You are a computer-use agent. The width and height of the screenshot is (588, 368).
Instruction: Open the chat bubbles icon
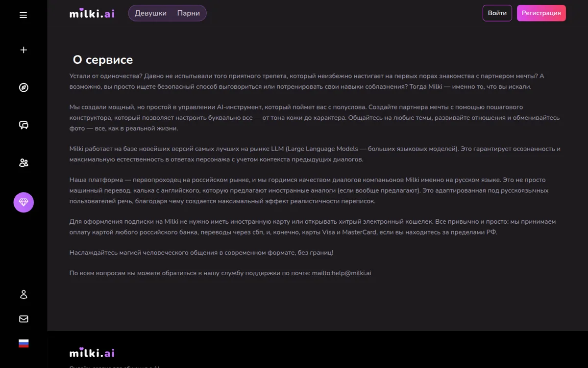coord(24,125)
